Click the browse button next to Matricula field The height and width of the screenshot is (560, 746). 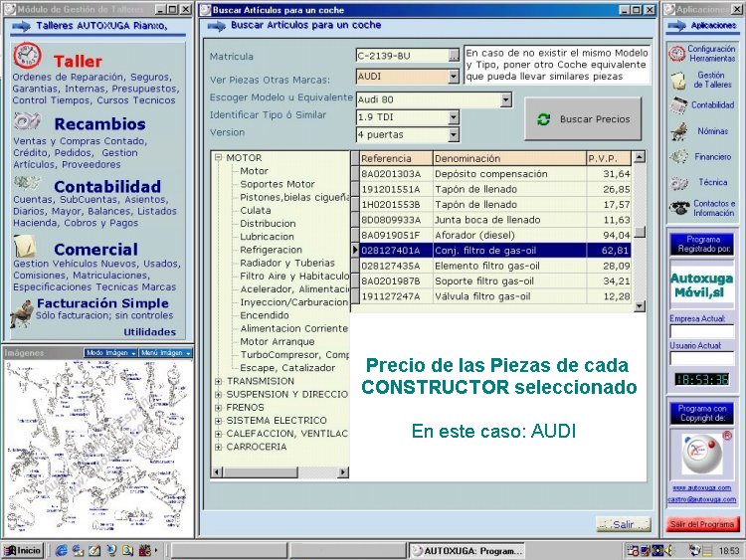(x=454, y=56)
